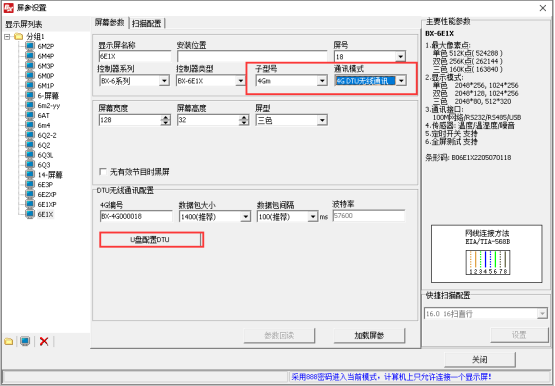The image size is (555, 386).
Task: Switch to the 扫描配置 tab
Action: coord(147,23)
